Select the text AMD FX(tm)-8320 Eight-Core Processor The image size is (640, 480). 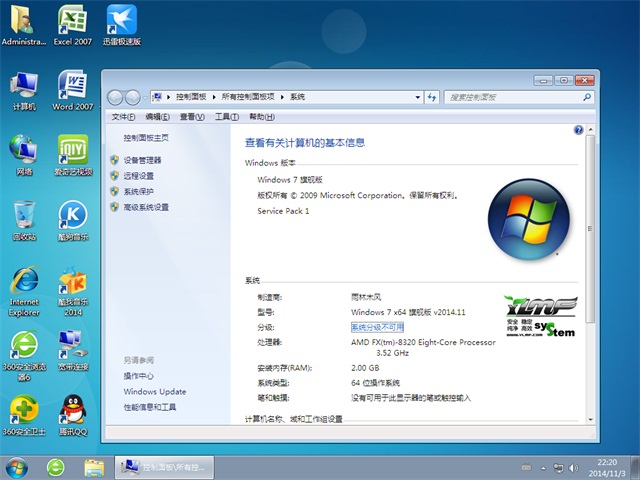(423, 342)
